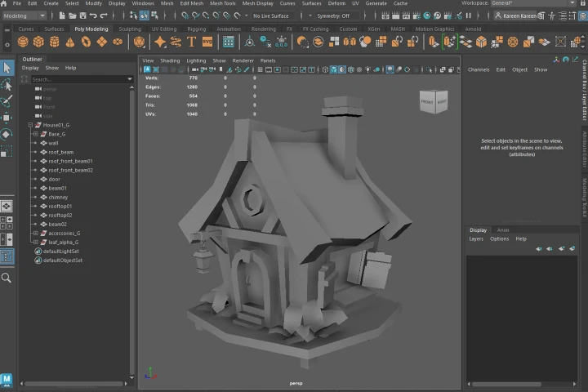Viewport: 588px width, 392px height.
Task: Create a polygon torus from the shelf
Action: click(x=86, y=42)
